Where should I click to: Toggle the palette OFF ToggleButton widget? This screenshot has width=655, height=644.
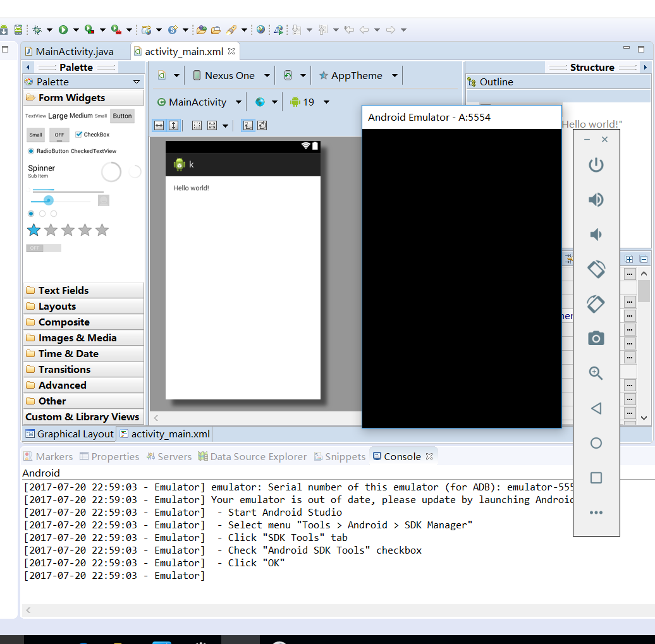(x=59, y=135)
